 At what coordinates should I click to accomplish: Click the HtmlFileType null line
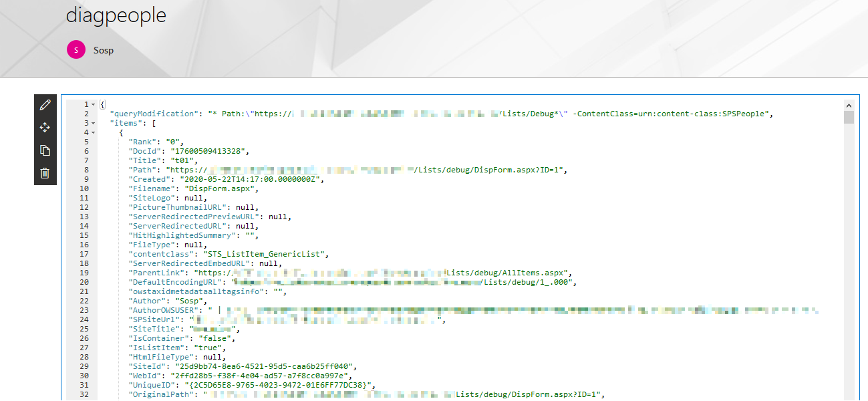(176, 357)
